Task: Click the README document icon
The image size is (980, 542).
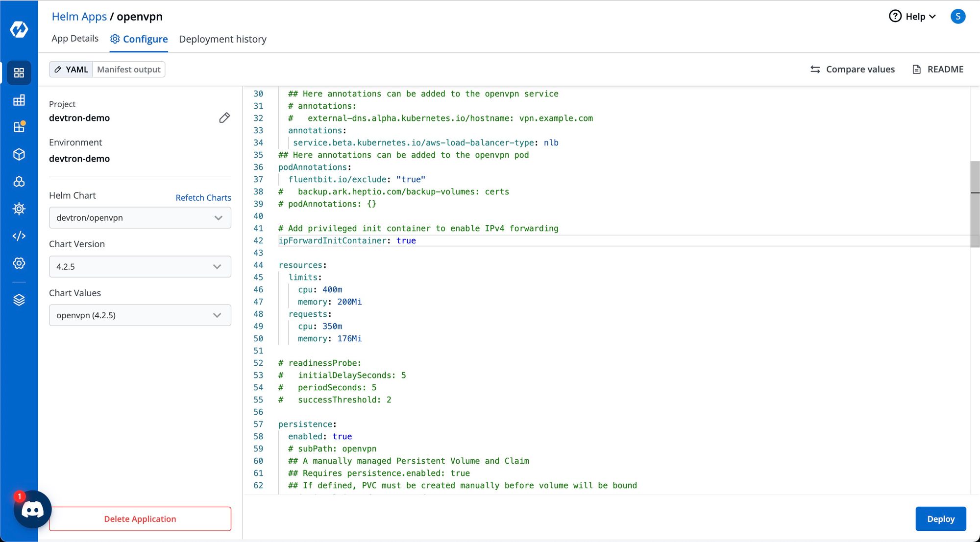Action: tap(916, 70)
